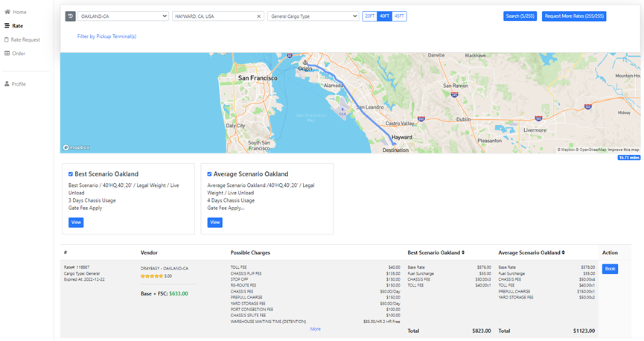Expand More possible charges
The height and width of the screenshot is (341, 644).
(x=316, y=328)
